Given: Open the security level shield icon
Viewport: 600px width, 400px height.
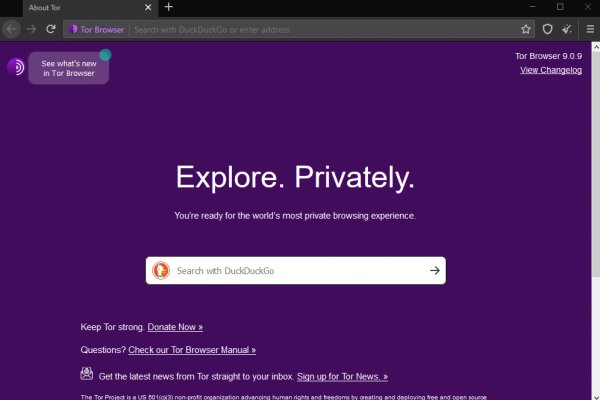Looking at the screenshot, I should coord(548,29).
